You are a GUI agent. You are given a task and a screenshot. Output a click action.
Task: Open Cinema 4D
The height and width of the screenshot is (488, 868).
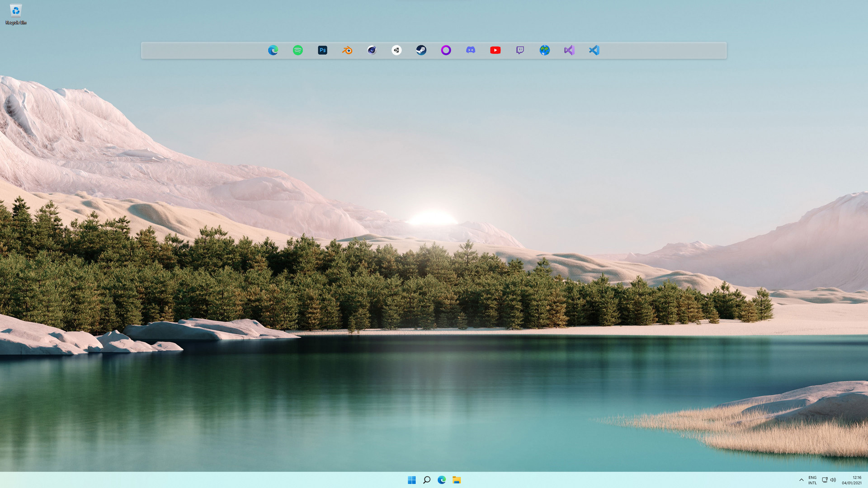pos(371,50)
